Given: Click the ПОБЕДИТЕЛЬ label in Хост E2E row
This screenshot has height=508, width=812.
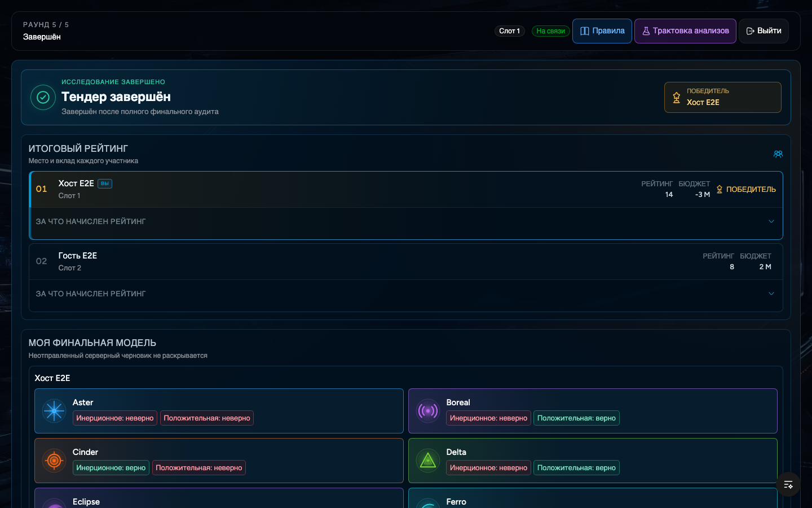Looking at the screenshot, I should pyautogui.click(x=751, y=190).
